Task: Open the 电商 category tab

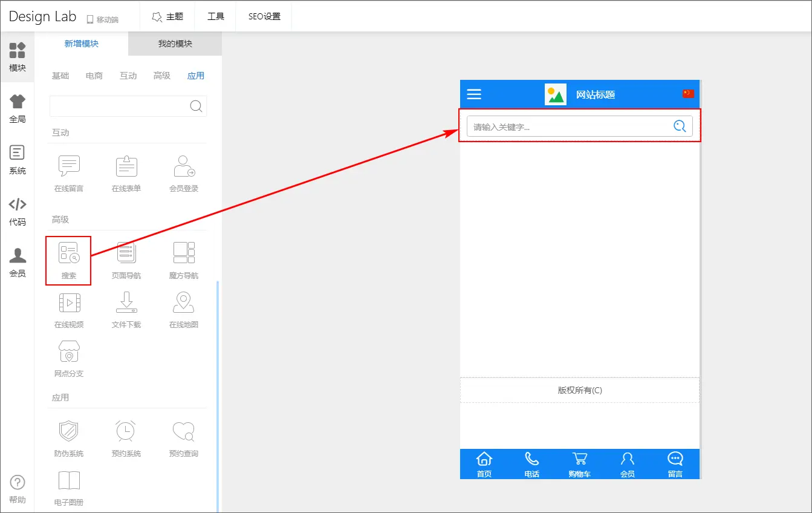Action: tap(94, 76)
